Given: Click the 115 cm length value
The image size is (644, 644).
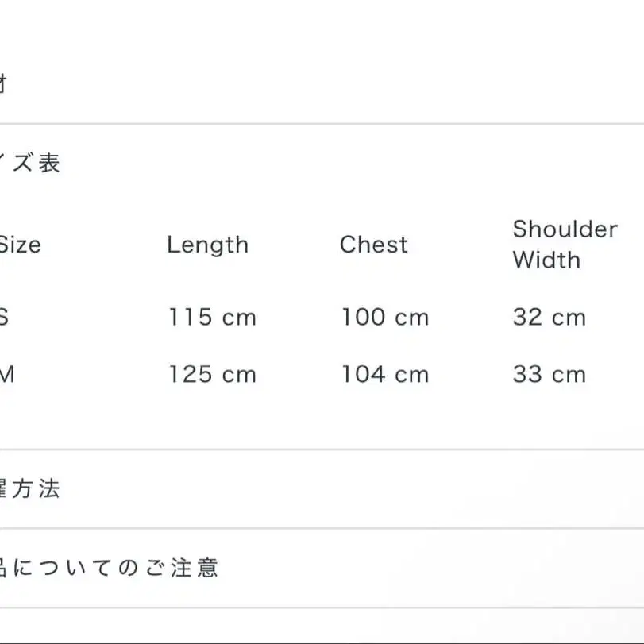Looking at the screenshot, I should point(213,317).
